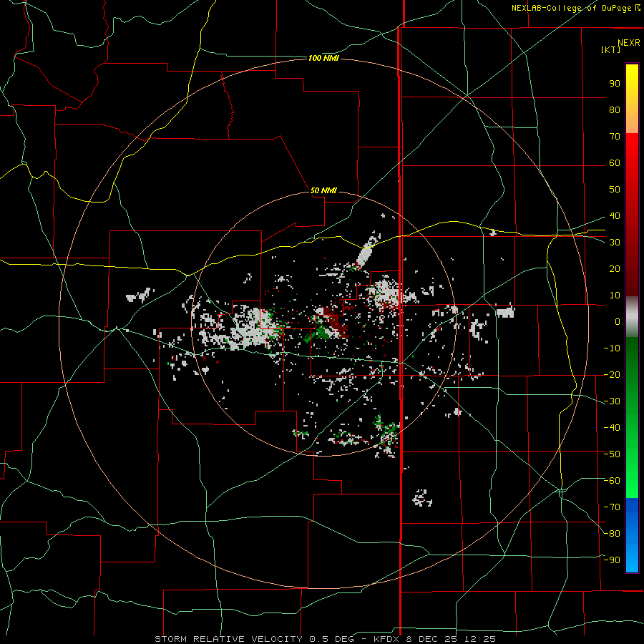Select the positive 70 scale label
Viewport: 644px width, 644px height.
(615, 137)
